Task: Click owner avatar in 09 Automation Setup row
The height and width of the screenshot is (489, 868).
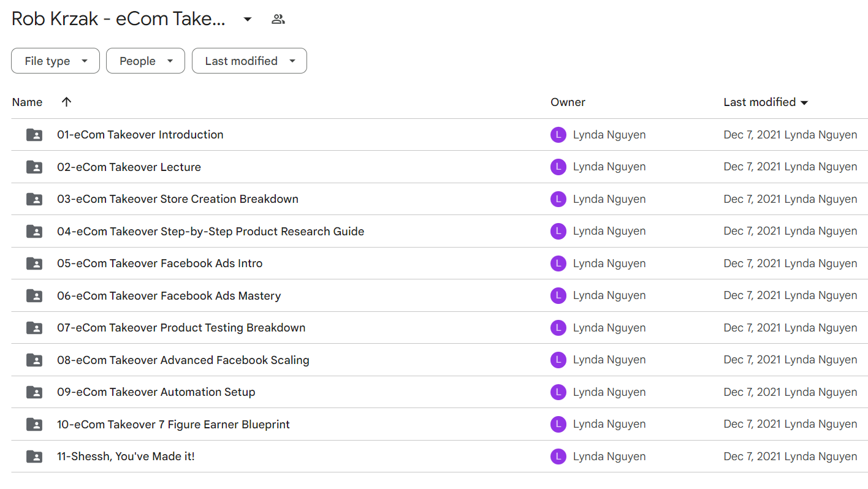Action: [558, 392]
